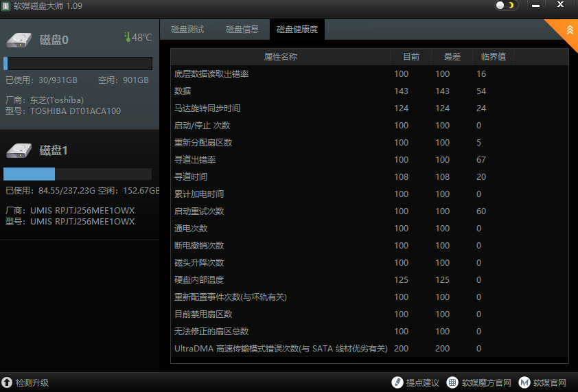This screenshot has height=392, width=578.
Task: Click the thermometer temperature icon
Action: pyautogui.click(x=127, y=37)
